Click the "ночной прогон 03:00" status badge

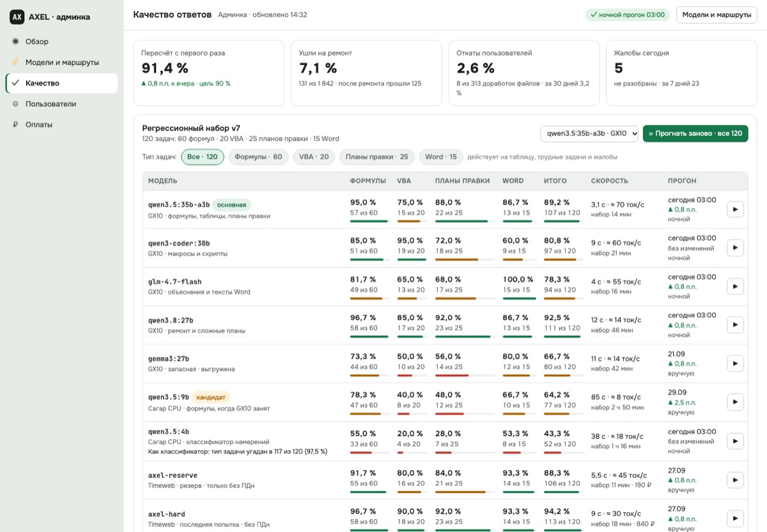click(x=628, y=15)
